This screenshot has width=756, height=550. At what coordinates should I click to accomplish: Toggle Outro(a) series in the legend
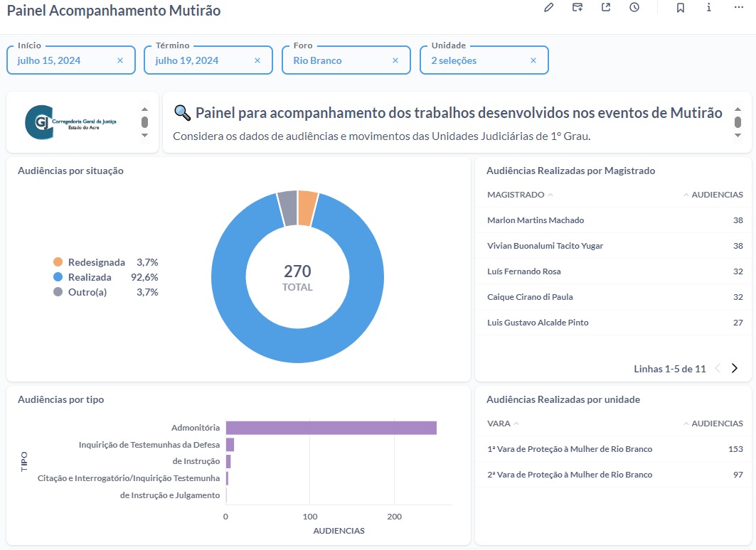87,292
